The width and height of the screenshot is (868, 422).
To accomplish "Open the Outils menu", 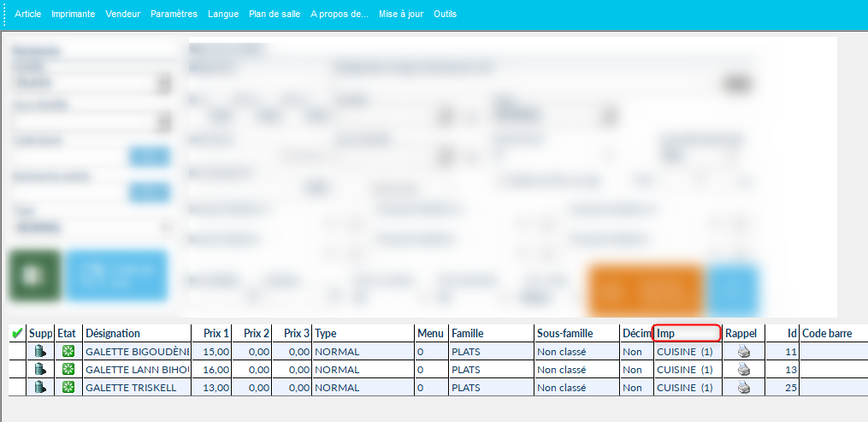I will tap(446, 15).
